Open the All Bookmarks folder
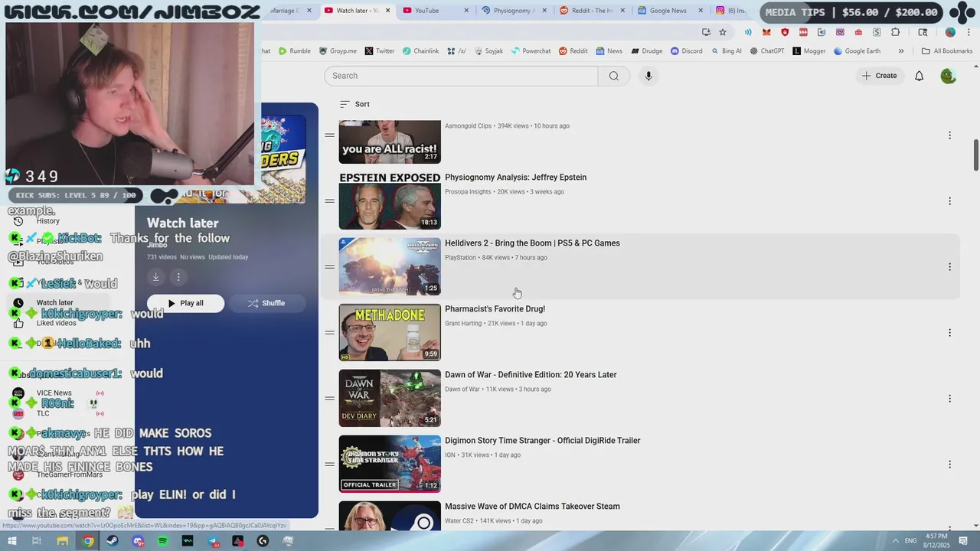 (947, 51)
